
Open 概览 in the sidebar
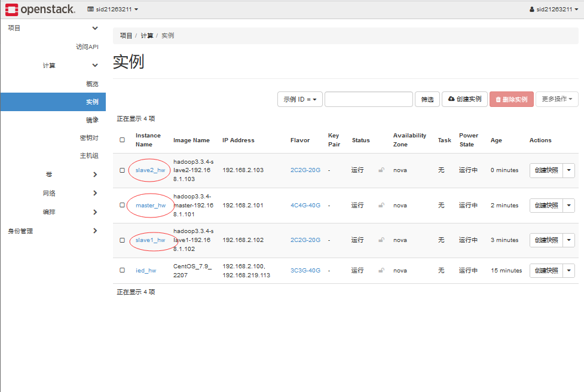point(92,84)
